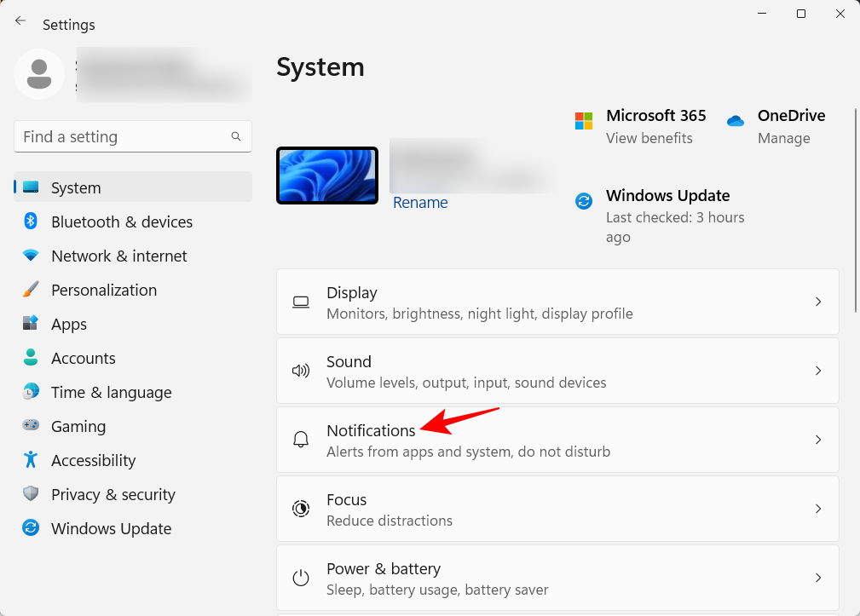Click the Display monitor icon
The height and width of the screenshot is (616, 860).
coord(300,302)
